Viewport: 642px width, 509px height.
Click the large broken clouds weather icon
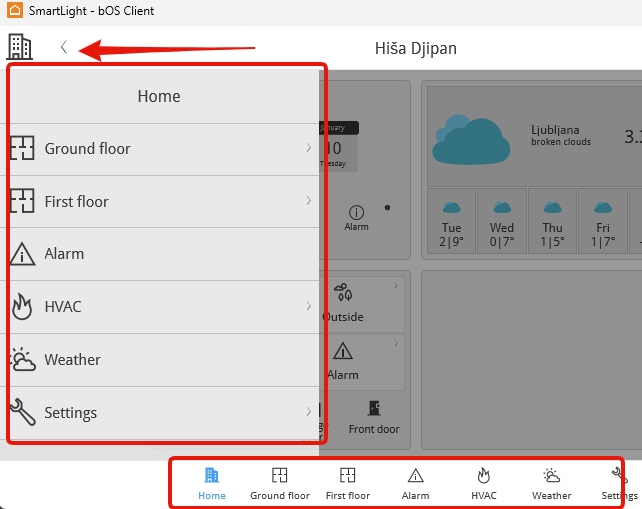click(471, 140)
